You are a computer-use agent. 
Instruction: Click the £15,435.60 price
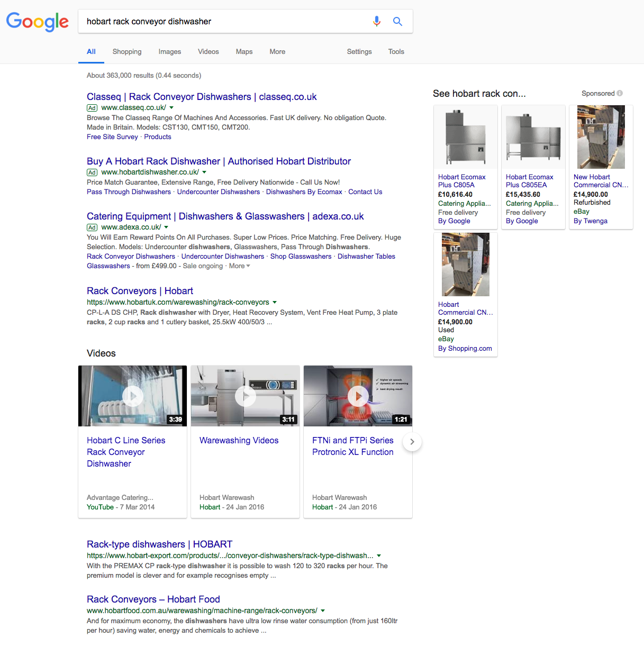pyautogui.click(x=523, y=195)
